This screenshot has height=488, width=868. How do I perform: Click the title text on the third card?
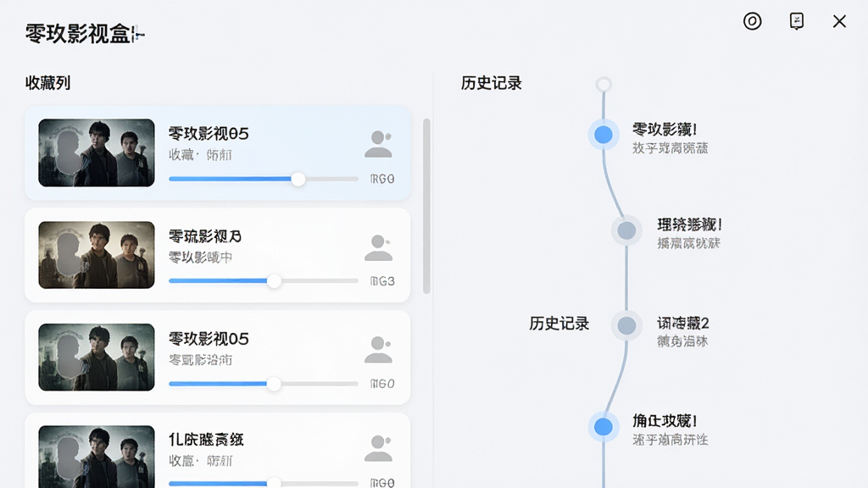click(x=209, y=339)
